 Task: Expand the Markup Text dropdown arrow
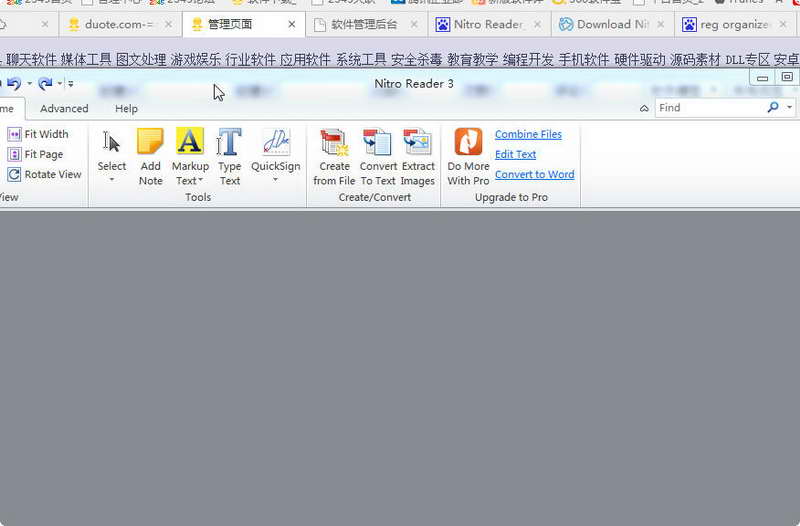201,180
